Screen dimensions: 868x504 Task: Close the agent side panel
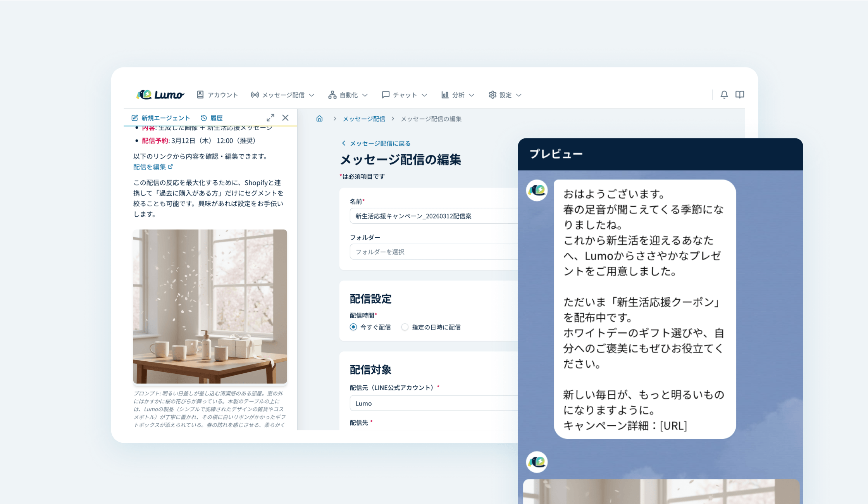coord(286,117)
